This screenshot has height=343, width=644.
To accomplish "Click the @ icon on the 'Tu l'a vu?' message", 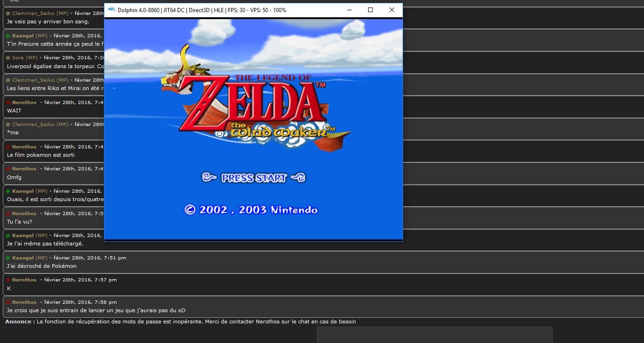I will coord(8,214).
